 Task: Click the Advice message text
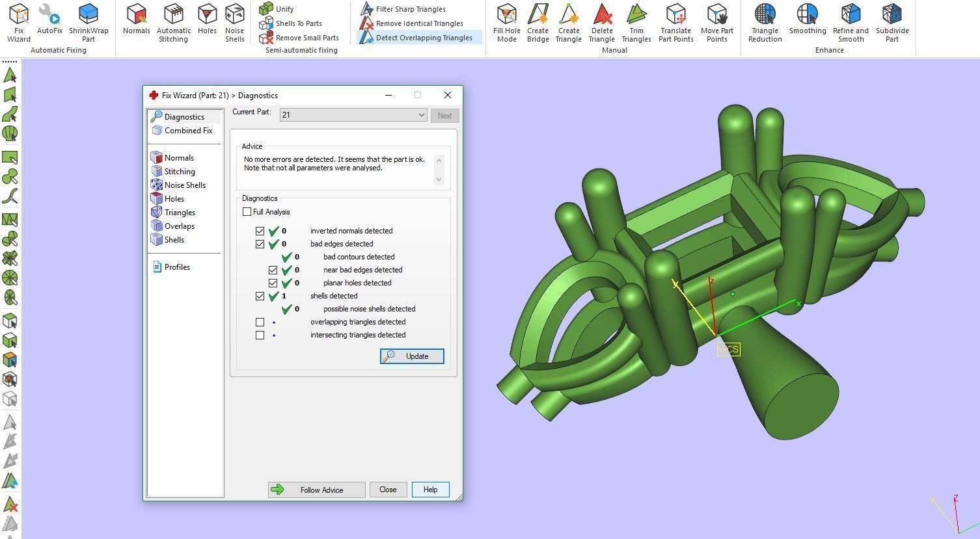[x=334, y=164]
